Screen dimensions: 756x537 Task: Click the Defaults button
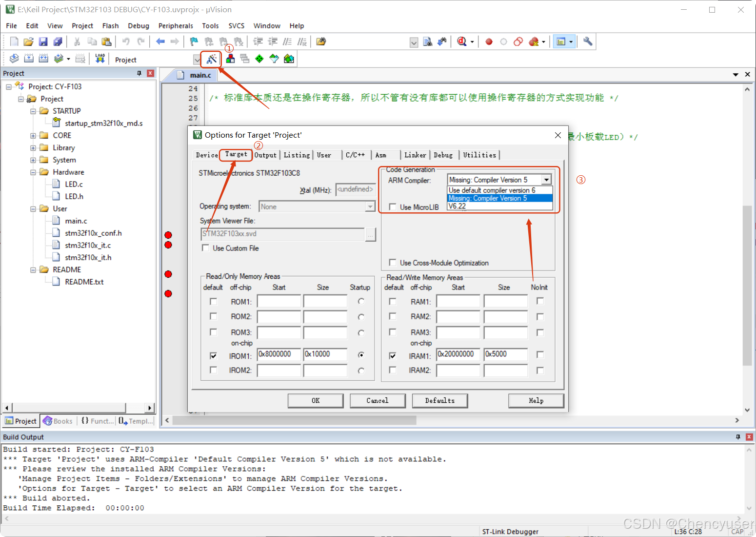pos(440,401)
